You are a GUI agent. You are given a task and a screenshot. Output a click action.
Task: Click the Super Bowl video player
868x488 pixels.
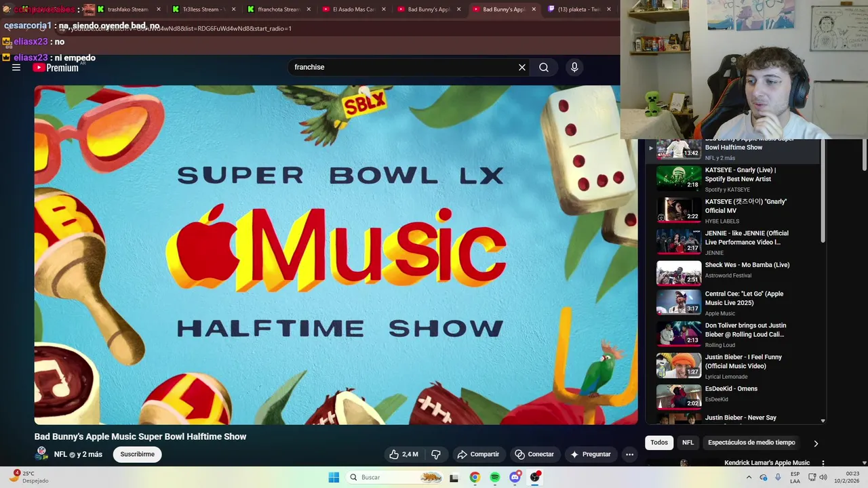pos(336,255)
